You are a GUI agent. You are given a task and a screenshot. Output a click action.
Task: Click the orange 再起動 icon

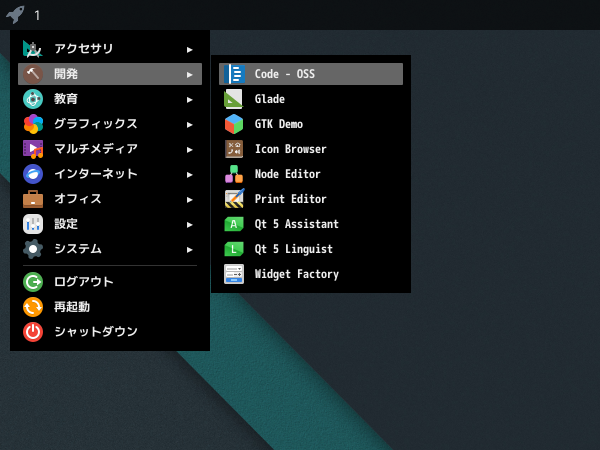pyautogui.click(x=33, y=307)
